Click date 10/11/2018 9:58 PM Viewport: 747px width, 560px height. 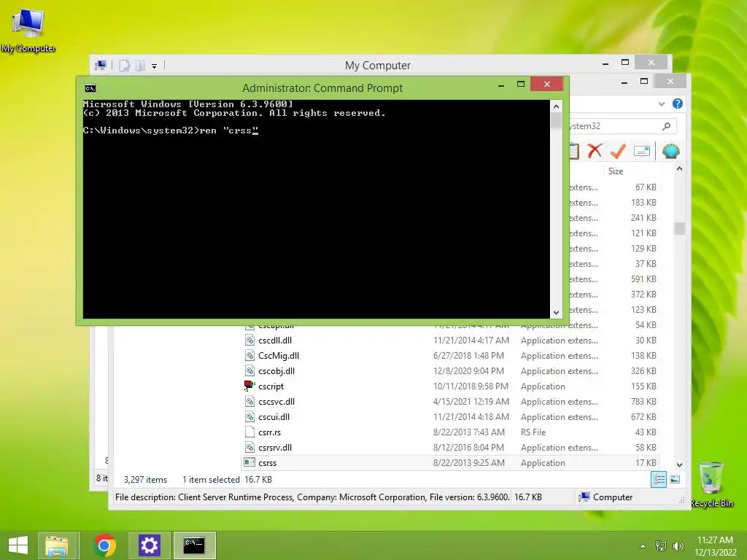pyautogui.click(x=471, y=386)
